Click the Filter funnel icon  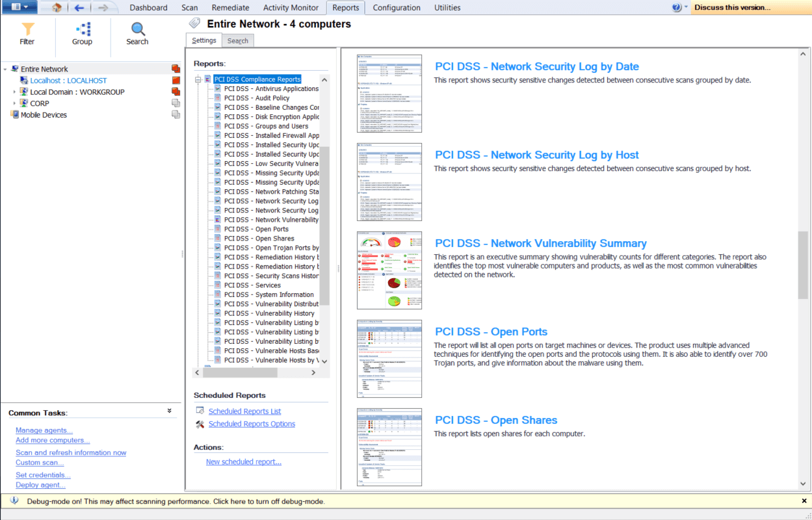click(27, 29)
